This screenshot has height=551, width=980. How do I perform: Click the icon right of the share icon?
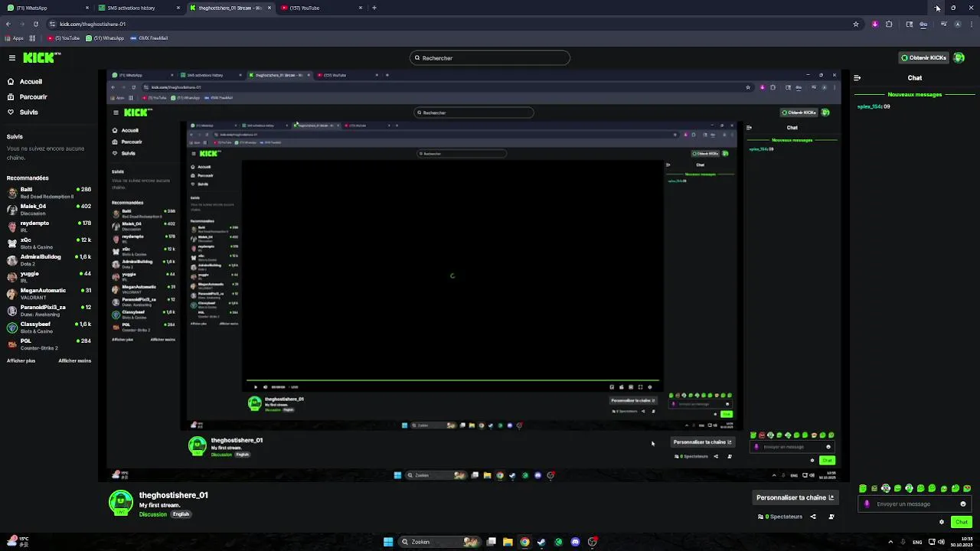tap(831, 517)
